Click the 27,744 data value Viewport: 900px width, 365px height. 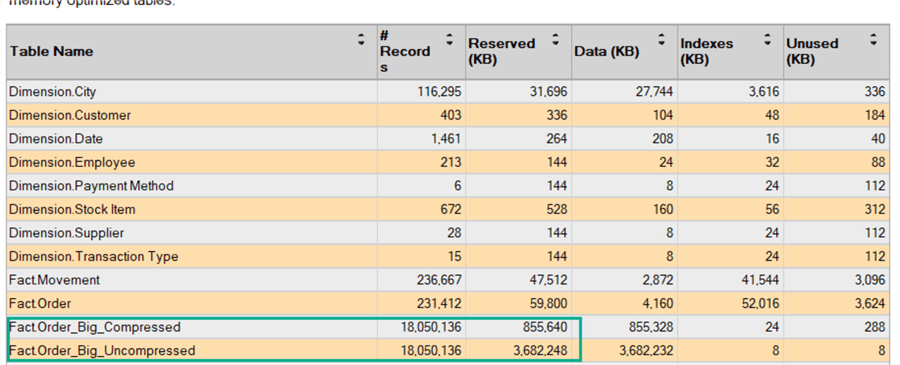(654, 92)
